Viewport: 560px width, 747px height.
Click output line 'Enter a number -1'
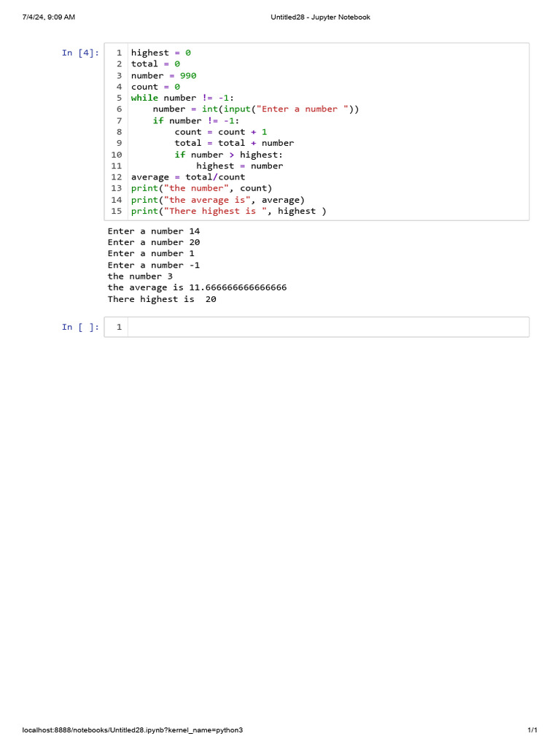pyautogui.click(x=154, y=265)
